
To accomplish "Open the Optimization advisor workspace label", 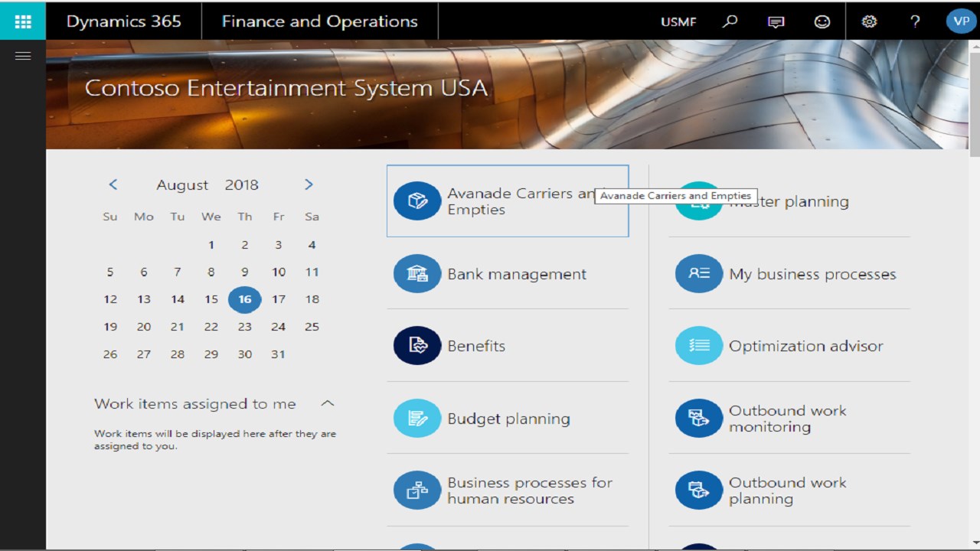I will point(806,346).
